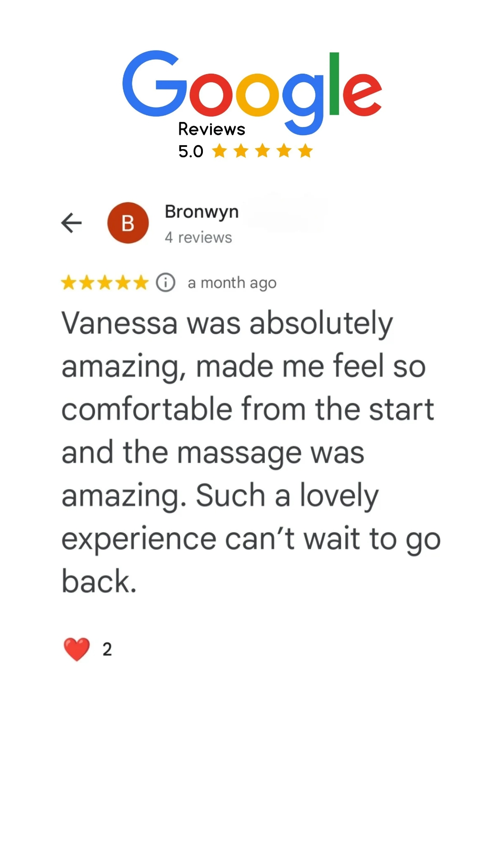Click the Reviews label under the logo
Viewport: 488px width, 868px height.
coord(211,129)
